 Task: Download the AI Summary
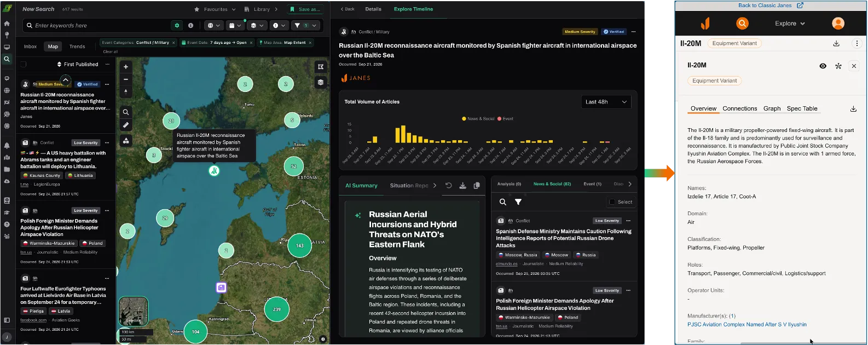(x=462, y=186)
